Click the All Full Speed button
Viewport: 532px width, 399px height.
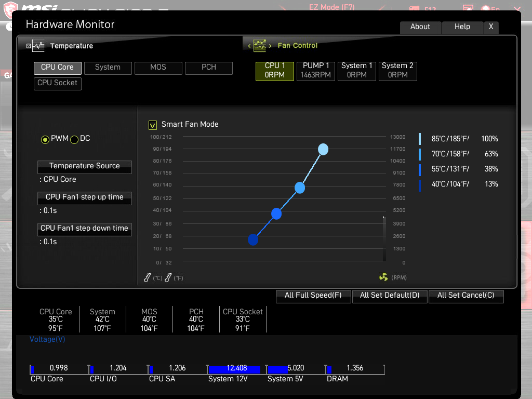tap(313, 296)
